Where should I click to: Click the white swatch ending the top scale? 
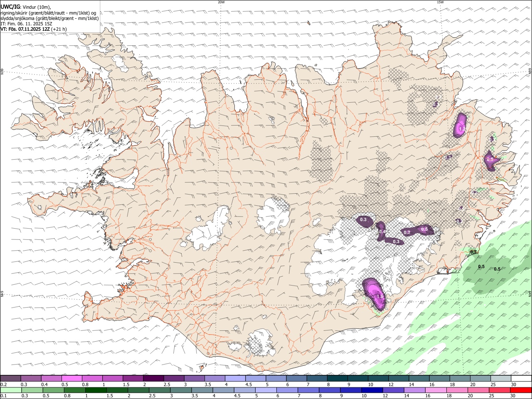coord(521,379)
